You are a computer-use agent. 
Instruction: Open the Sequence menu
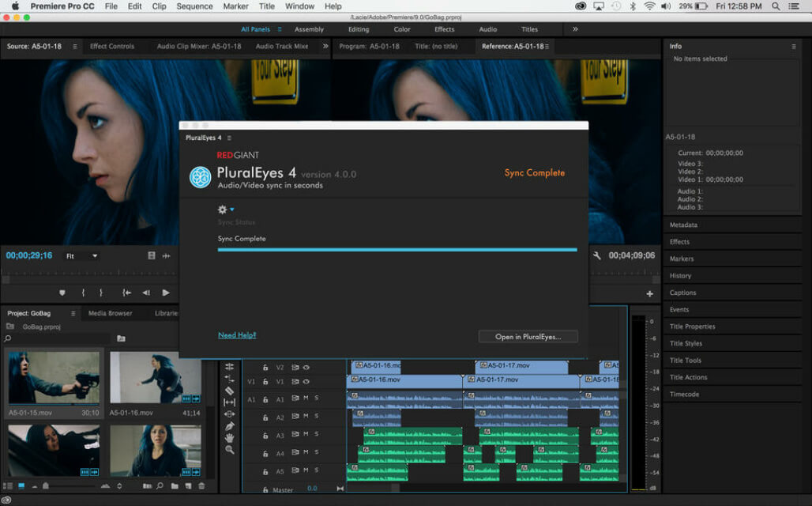click(x=194, y=6)
